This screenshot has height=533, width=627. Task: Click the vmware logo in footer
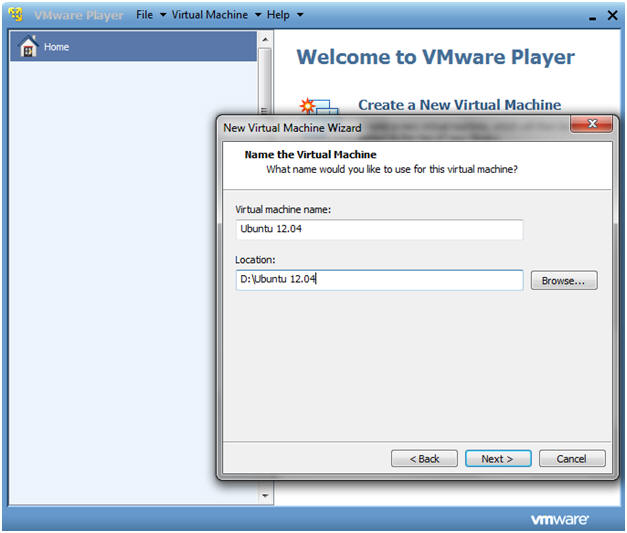pyautogui.click(x=559, y=519)
